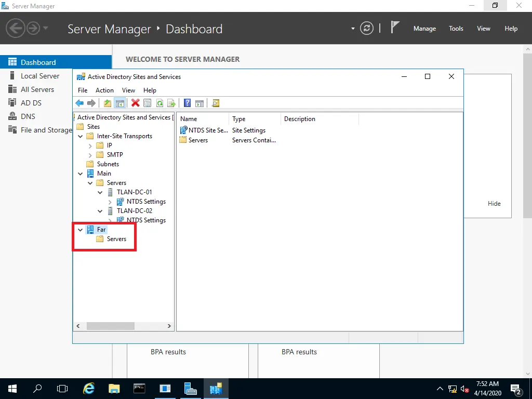The image size is (532, 399).
Task: Open Task View from taskbar
Action: pos(62,389)
